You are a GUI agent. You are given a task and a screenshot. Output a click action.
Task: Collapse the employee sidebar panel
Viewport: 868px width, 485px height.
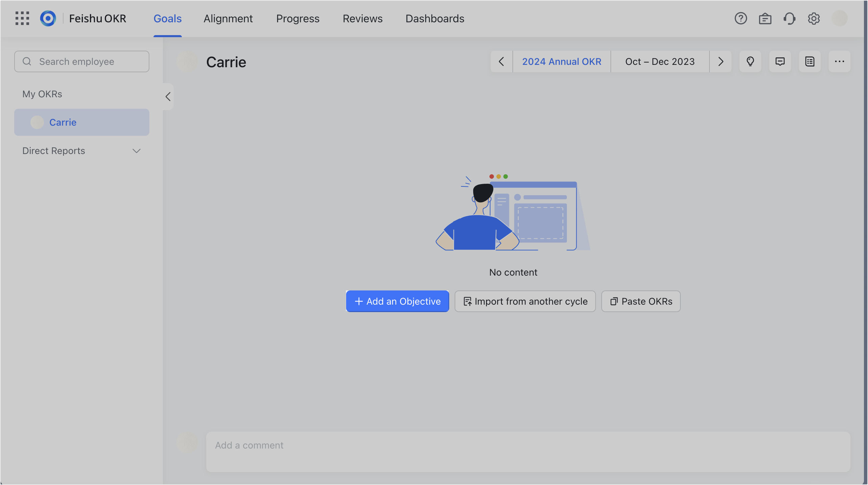point(168,97)
